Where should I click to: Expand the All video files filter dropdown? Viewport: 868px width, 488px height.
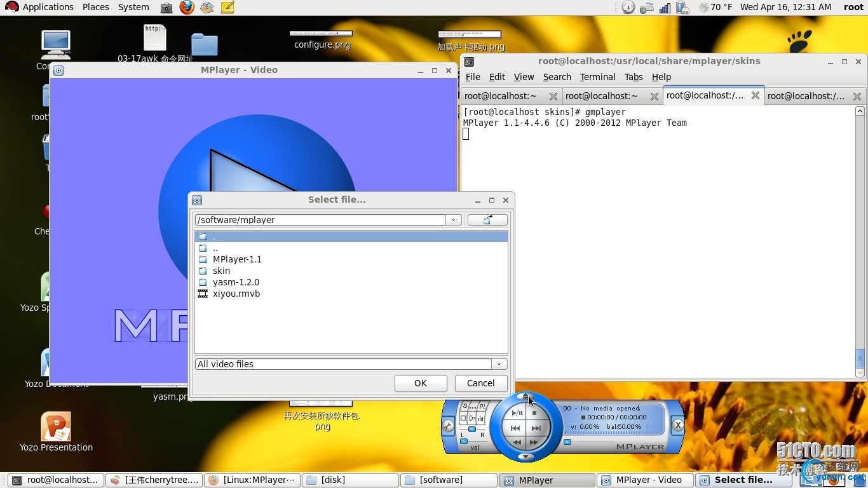(499, 364)
